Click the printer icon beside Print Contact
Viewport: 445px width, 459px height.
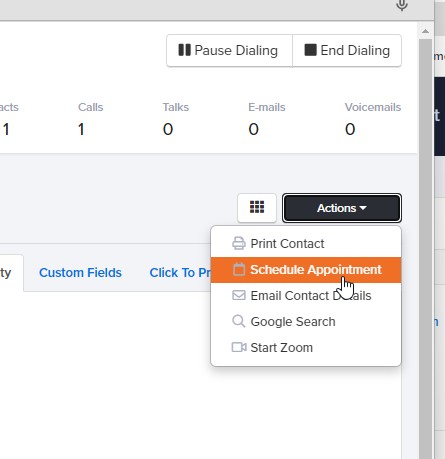(x=239, y=244)
